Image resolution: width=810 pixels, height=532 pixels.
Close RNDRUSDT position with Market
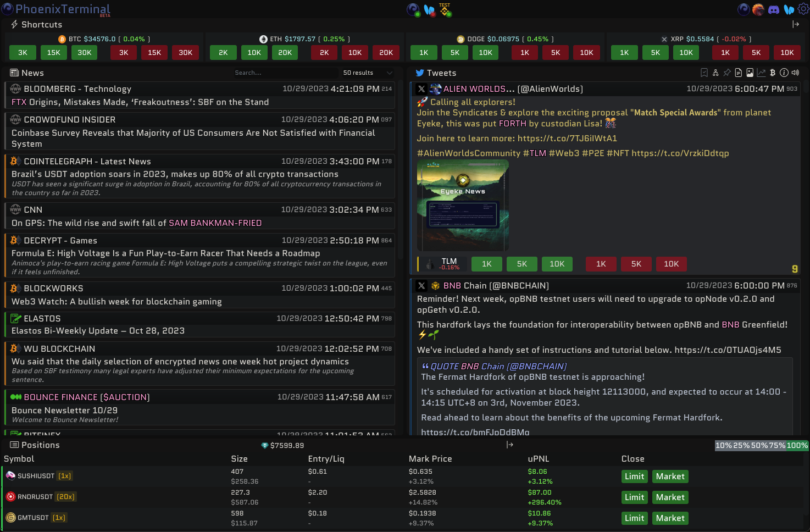[670, 497]
